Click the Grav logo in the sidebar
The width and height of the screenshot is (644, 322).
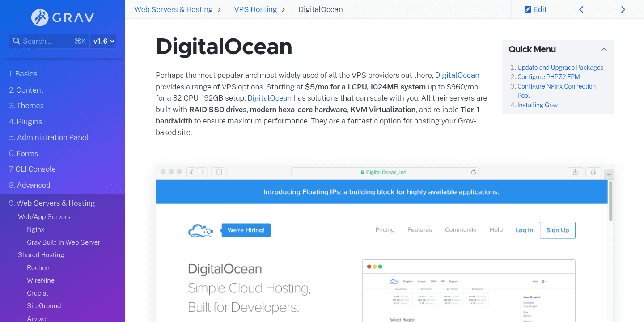click(62, 18)
